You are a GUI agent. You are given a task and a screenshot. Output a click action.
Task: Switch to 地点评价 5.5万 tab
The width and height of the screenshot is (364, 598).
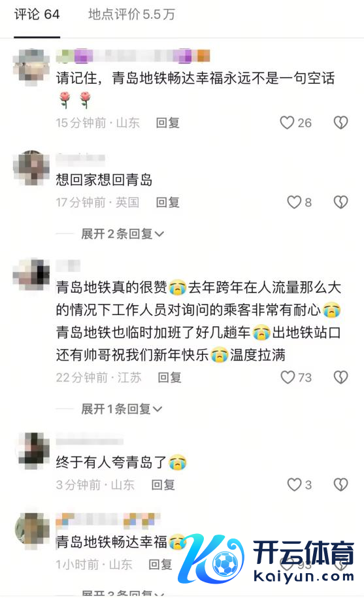[x=131, y=14]
